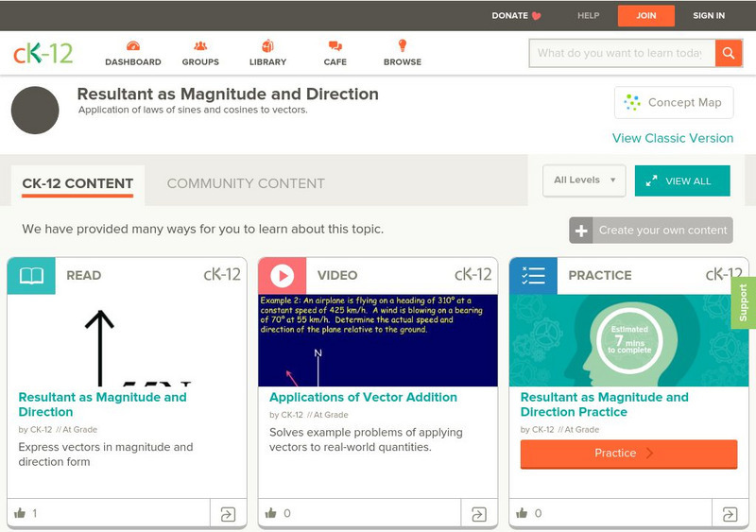The image size is (756, 532).
Task: Open Resultant as Magnitude and Direction Practice link
Action: [605, 404]
